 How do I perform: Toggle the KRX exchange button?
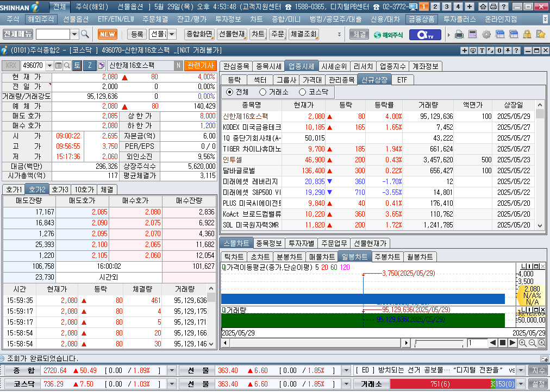(x=11, y=66)
